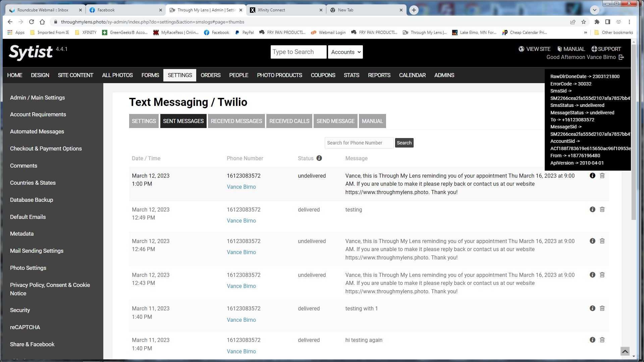Open MANUAL link in header
Image resolution: width=644 pixels, height=362 pixels.
pyautogui.click(x=571, y=49)
